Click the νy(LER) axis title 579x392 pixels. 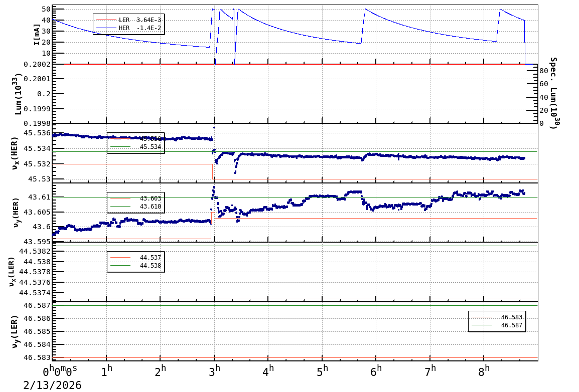pos(16,332)
